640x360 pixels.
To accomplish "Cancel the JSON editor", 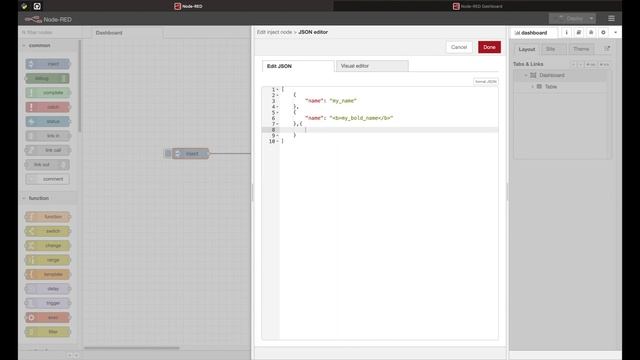I will tap(459, 47).
